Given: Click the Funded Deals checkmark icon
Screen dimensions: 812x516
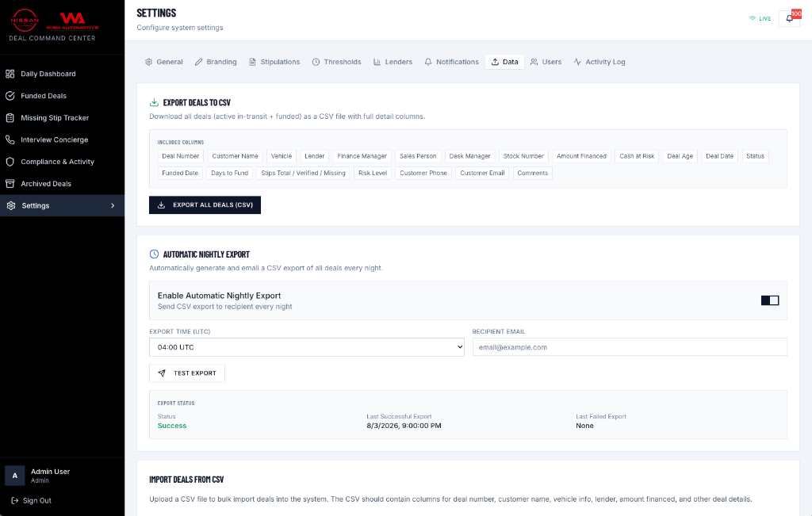Looking at the screenshot, I should tap(10, 96).
